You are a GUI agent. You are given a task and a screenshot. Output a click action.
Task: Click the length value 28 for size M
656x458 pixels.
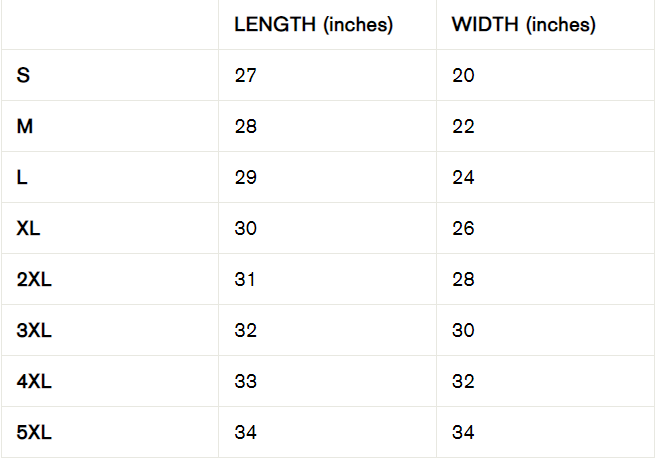click(245, 127)
